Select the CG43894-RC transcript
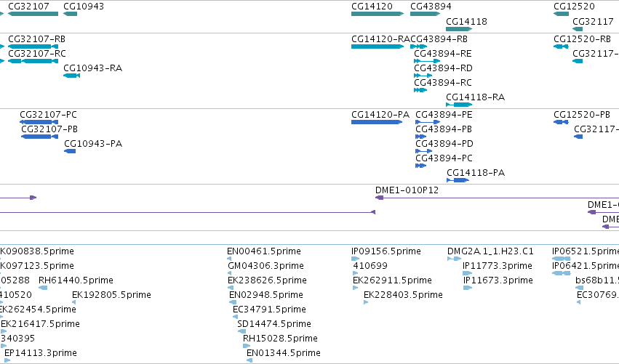Image resolution: width=619 pixels, height=364 pixels. tap(420, 90)
